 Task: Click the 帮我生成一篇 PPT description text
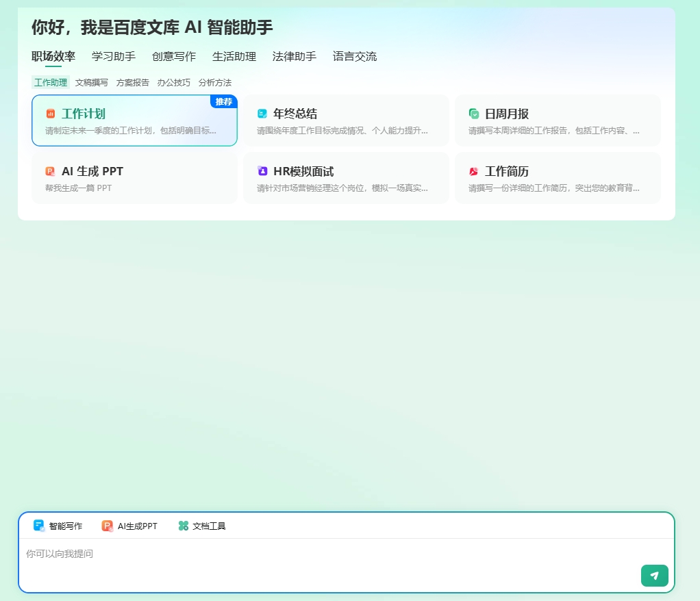(79, 188)
